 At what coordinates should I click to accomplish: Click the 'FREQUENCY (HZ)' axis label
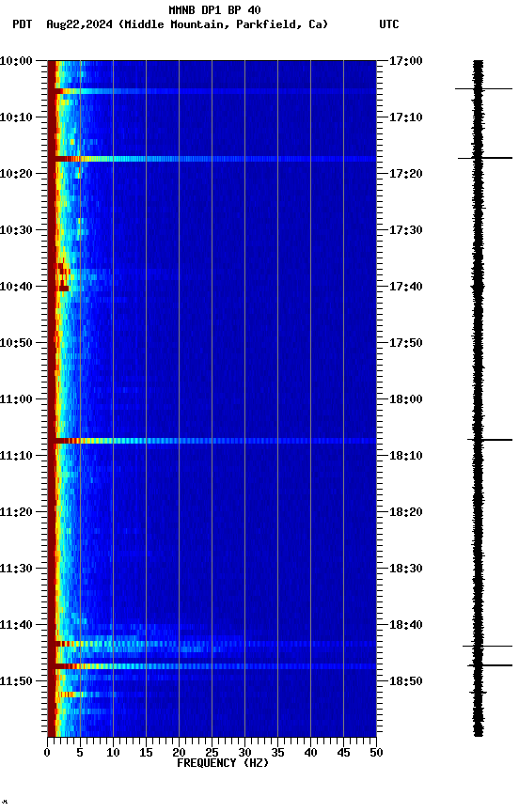coord(223,763)
